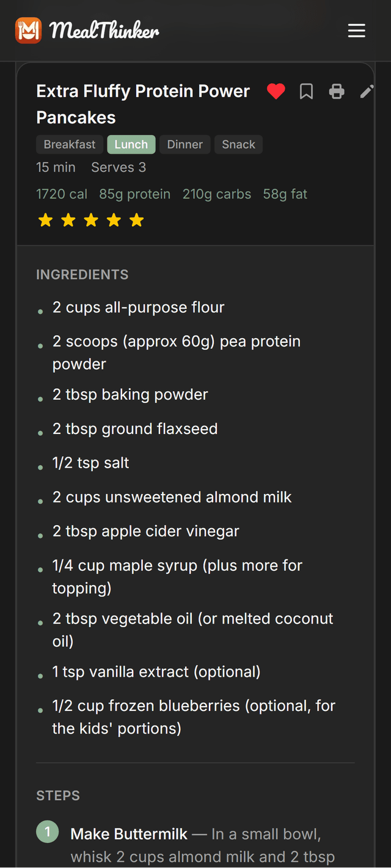Open the hamburger navigation menu

357,30
